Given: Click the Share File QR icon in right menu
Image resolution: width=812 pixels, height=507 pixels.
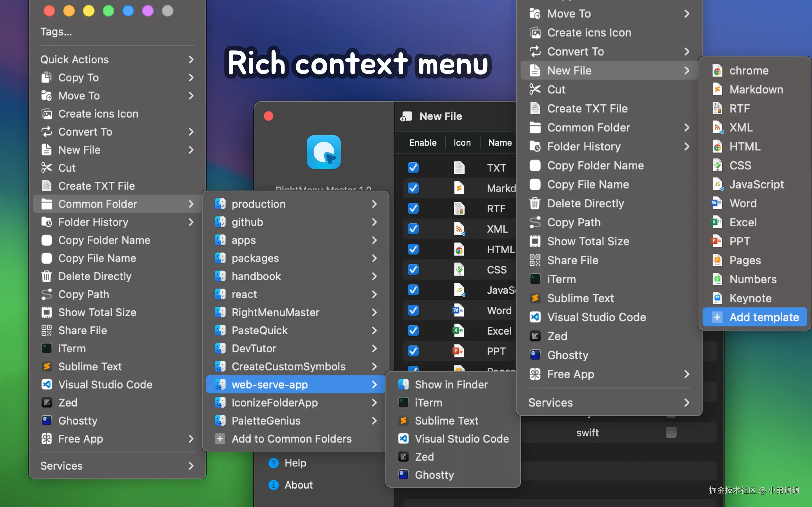Looking at the screenshot, I should click(535, 260).
